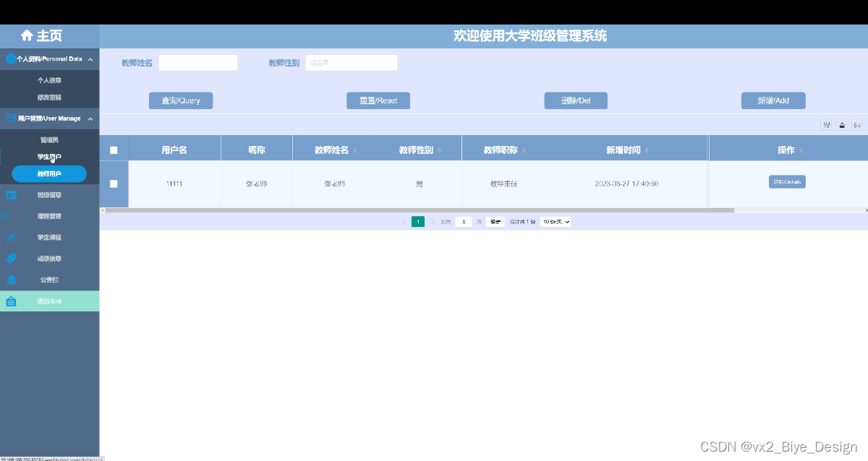This screenshot has height=461, width=868.
Task: Click the 公告栏 sidebar icon
Action: 11,280
